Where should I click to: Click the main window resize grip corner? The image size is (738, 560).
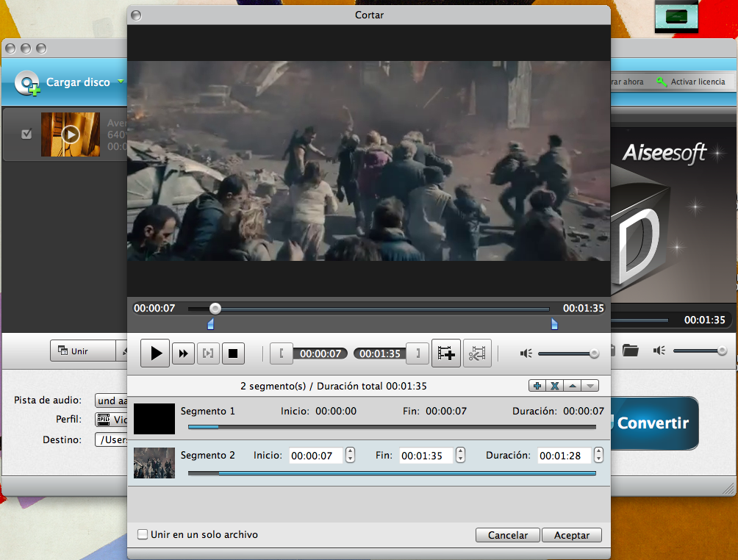click(728, 489)
